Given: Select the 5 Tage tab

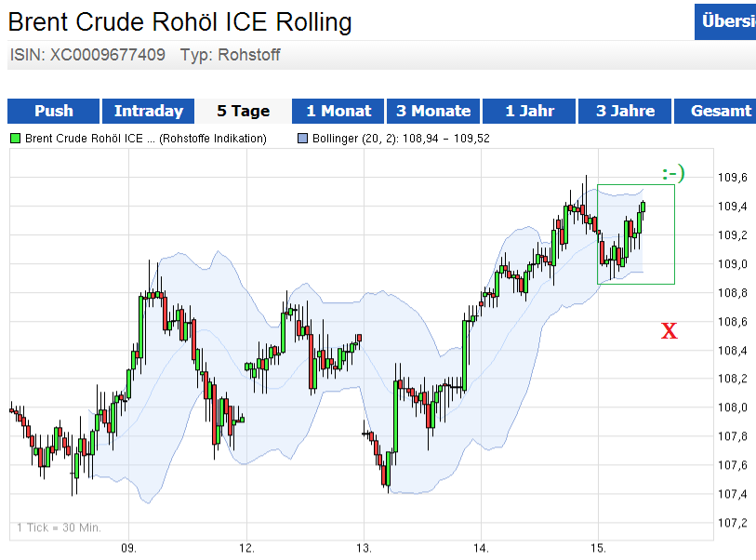Looking at the screenshot, I should tap(243, 111).
